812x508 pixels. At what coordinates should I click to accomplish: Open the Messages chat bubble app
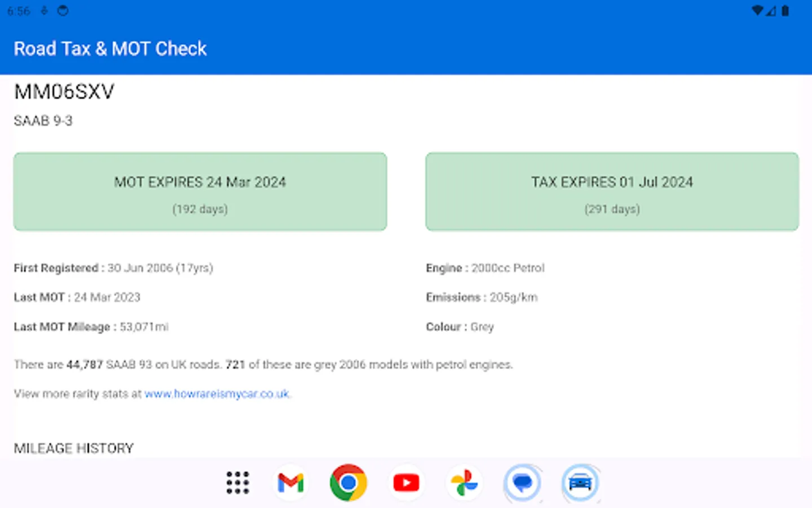tap(523, 483)
